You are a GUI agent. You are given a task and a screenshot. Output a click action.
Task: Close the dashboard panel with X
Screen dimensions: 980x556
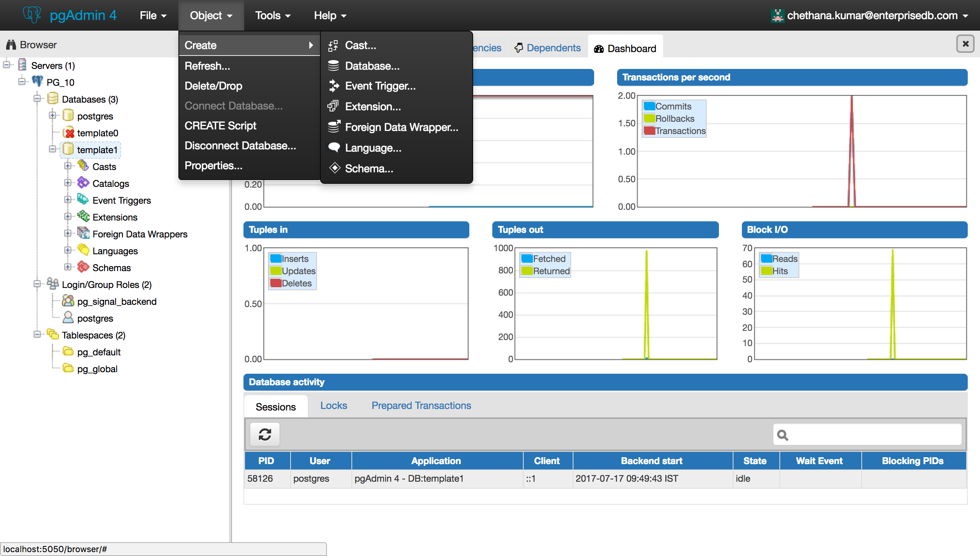click(x=965, y=44)
